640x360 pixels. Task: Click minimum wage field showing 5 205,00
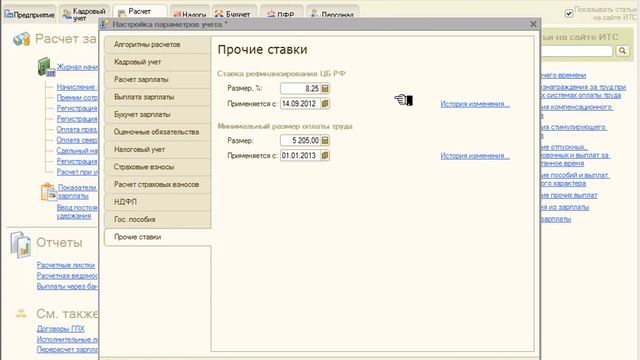click(300, 140)
